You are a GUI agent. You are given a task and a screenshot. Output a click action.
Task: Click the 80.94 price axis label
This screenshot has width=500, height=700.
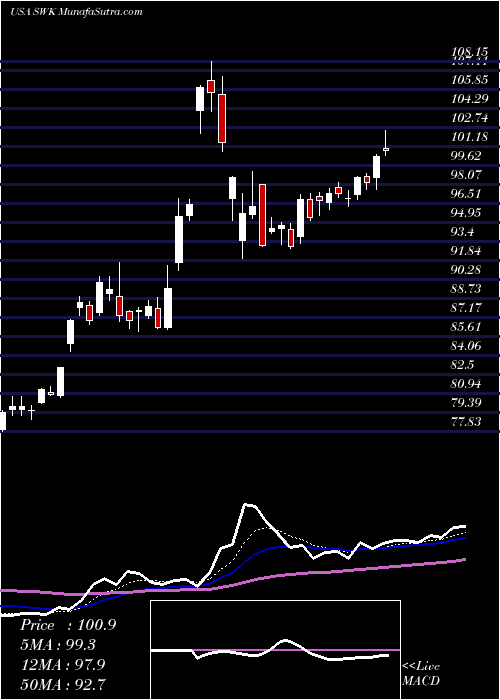click(x=466, y=383)
